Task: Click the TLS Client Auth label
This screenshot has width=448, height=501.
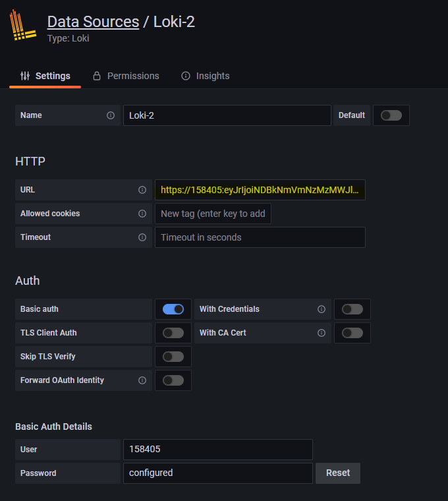Action: pos(49,333)
